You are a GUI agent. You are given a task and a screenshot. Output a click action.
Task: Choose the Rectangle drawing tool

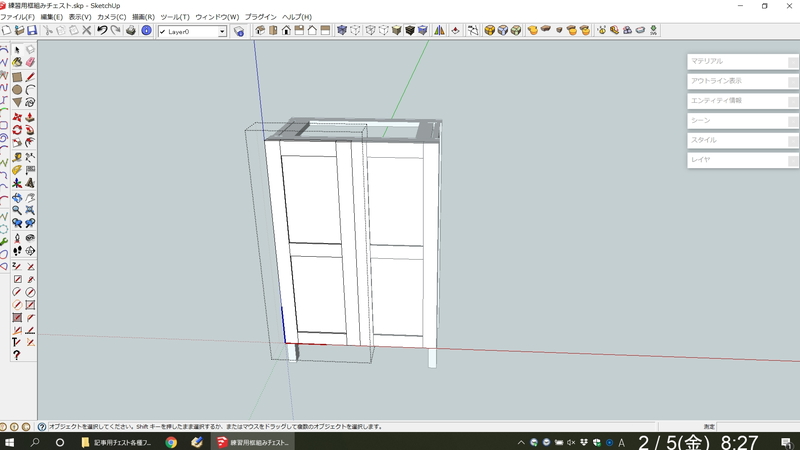(17, 76)
